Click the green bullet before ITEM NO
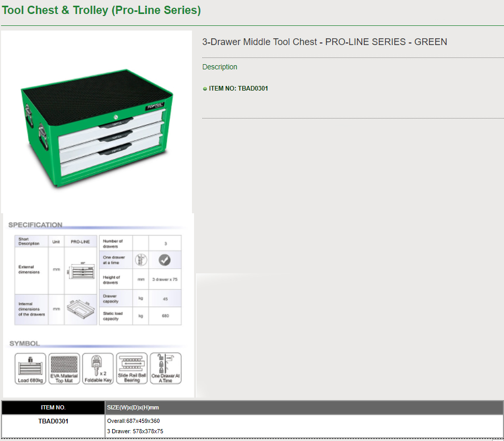Viewport: 504px width, 441px height. point(205,89)
